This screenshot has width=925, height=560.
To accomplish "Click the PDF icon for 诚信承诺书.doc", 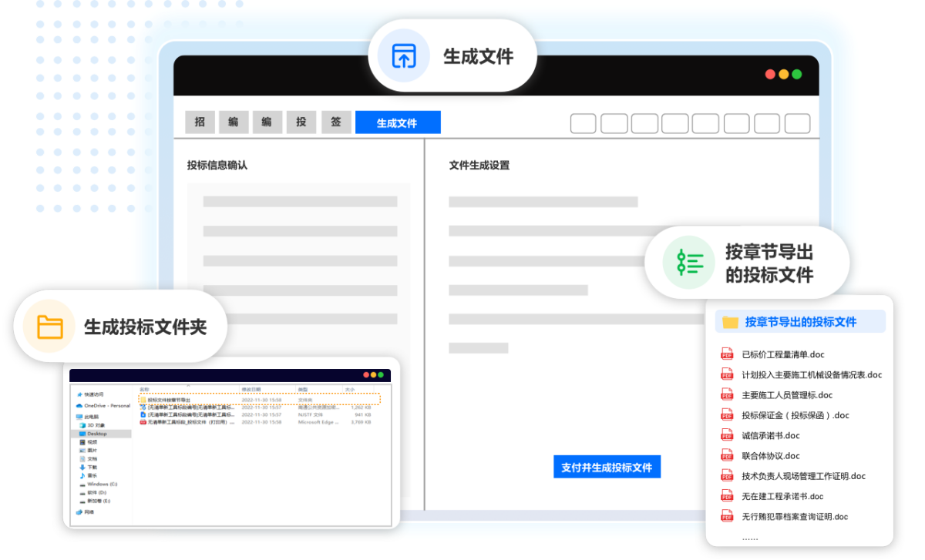I will click(727, 435).
